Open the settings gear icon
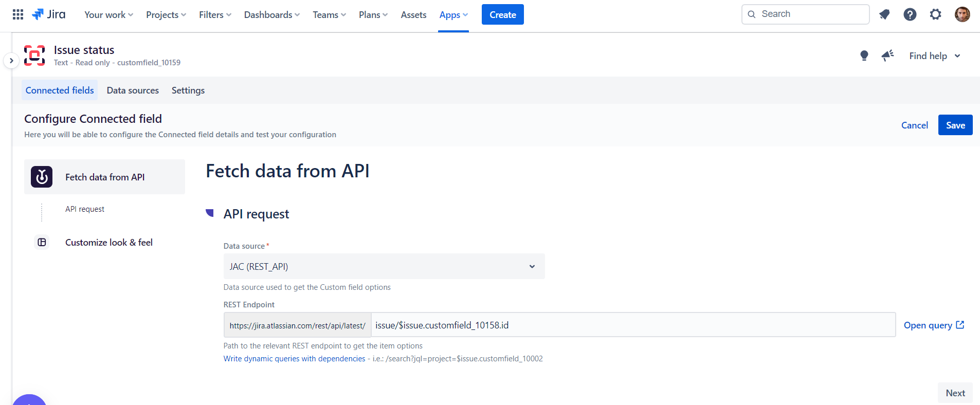This screenshot has height=405, width=980. (935, 14)
